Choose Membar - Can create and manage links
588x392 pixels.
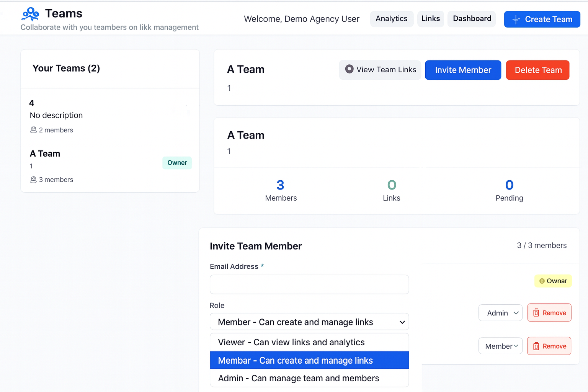309,360
